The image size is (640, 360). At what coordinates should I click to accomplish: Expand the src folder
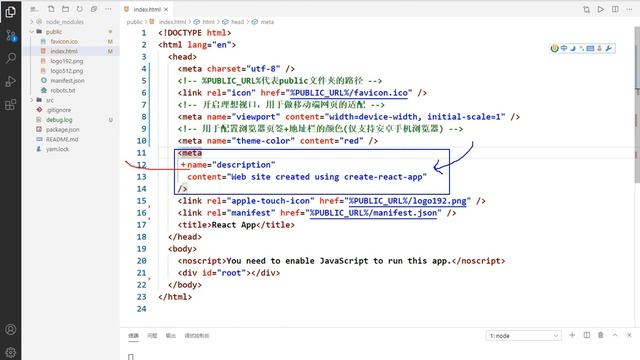click(x=31, y=100)
